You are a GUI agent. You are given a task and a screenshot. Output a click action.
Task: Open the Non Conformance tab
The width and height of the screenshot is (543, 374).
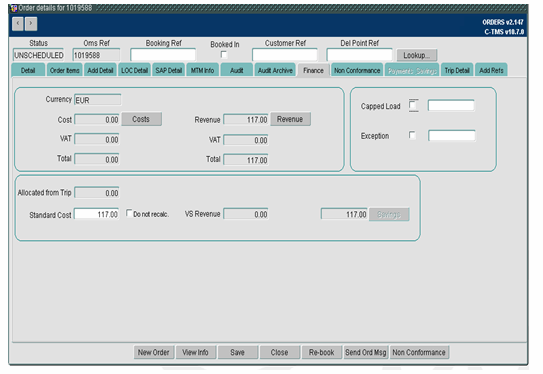pos(357,70)
